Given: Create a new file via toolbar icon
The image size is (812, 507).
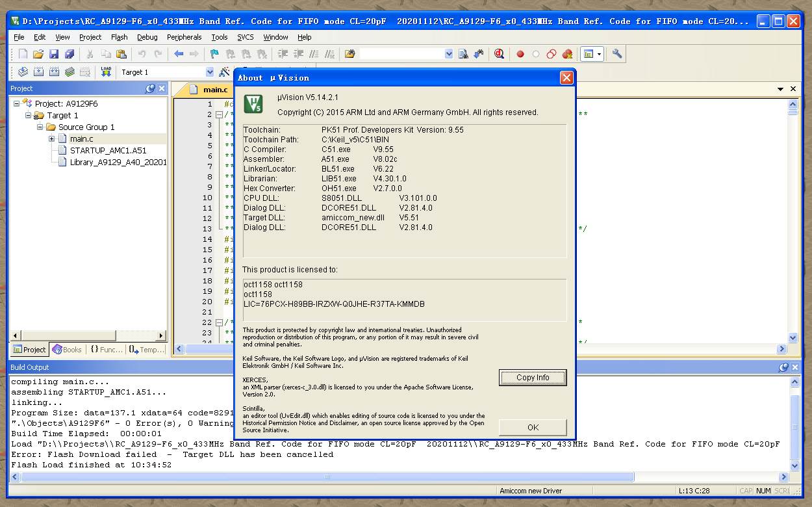Looking at the screenshot, I should coord(23,54).
